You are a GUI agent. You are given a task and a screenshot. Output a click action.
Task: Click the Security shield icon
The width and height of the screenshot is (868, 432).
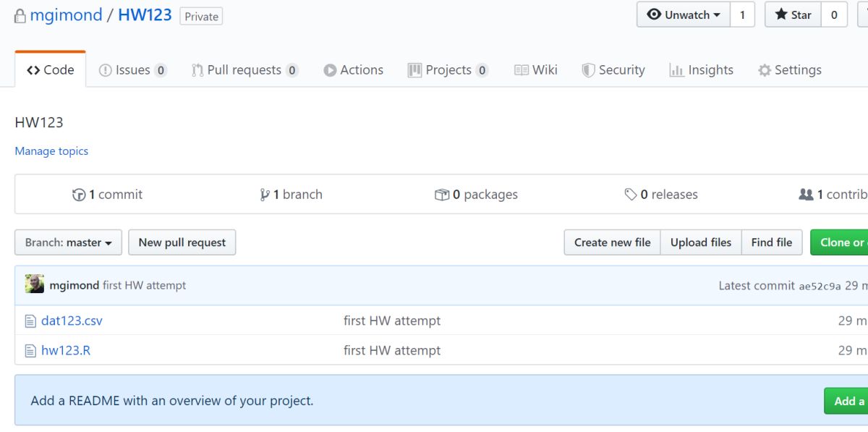click(589, 70)
